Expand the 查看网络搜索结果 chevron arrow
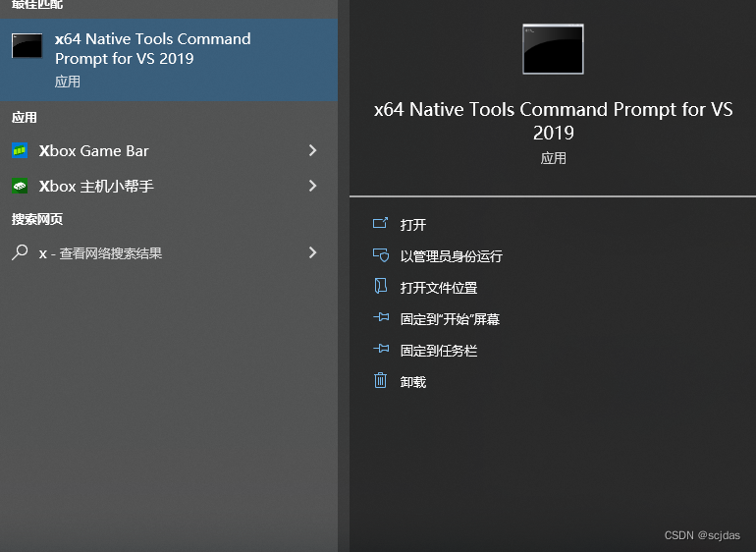The image size is (756, 552). [312, 252]
